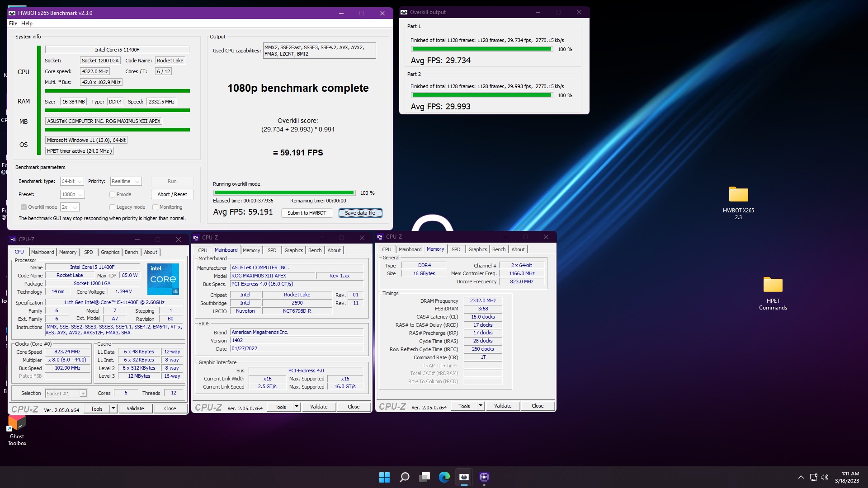Launch Microsoft Edge from the taskbar
The height and width of the screenshot is (488, 868).
(444, 477)
